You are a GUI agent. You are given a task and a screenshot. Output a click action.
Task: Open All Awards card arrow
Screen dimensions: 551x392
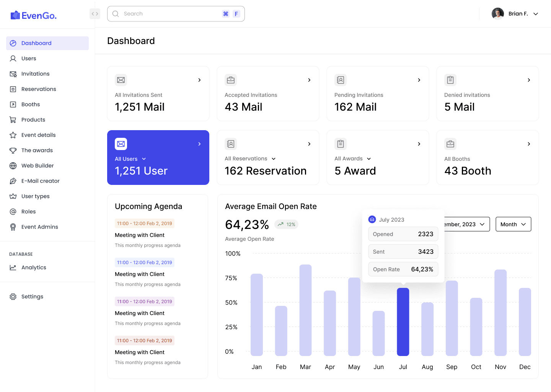[419, 144]
